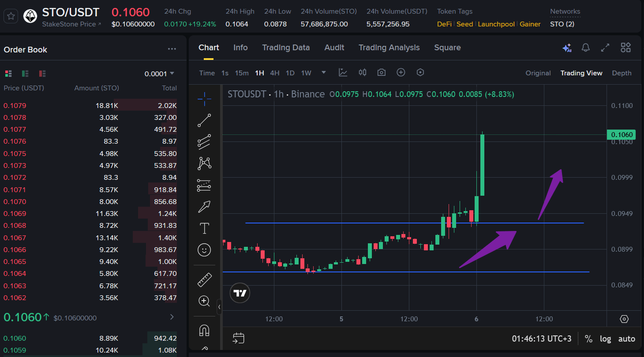Open timezone selector 01:46:13 UTC+3
The height and width of the screenshot is (357, 644).
pos(542,338)
